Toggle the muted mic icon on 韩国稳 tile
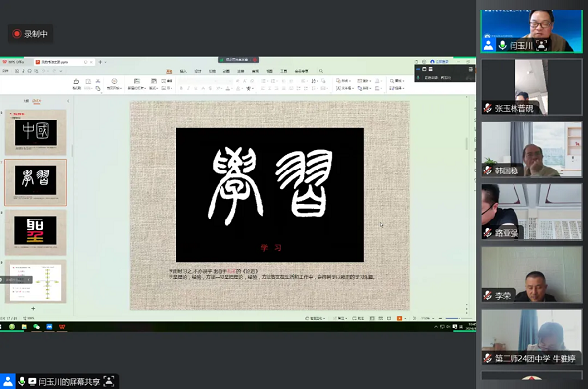This screenshot has width=588, height=389. 488,170
